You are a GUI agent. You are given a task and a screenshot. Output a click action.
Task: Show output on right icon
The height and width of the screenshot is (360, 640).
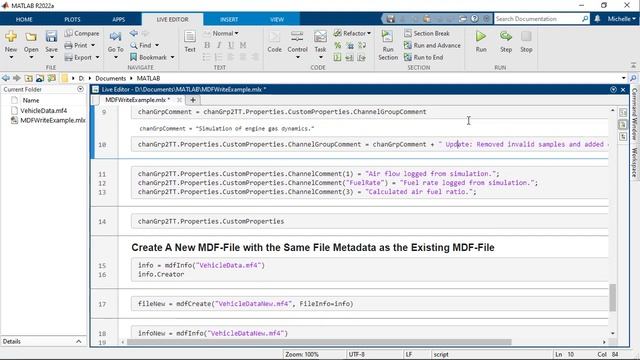click(623, 112)
